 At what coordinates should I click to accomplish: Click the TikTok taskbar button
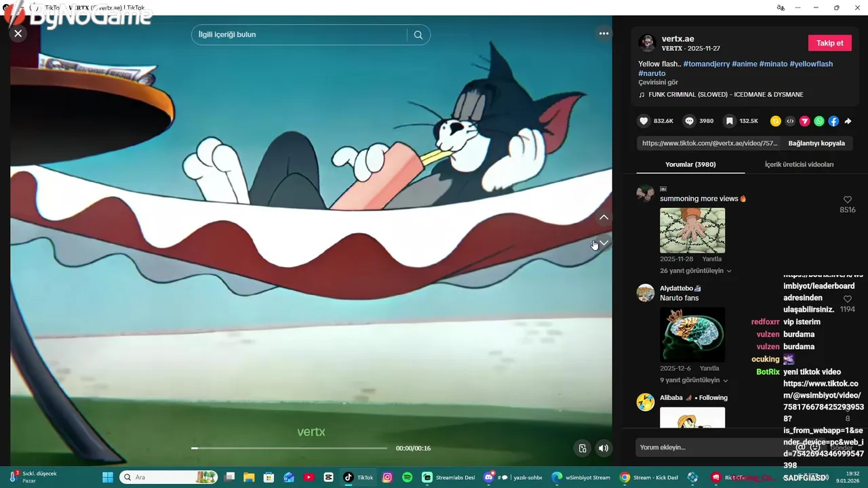(x=358, y=477)
